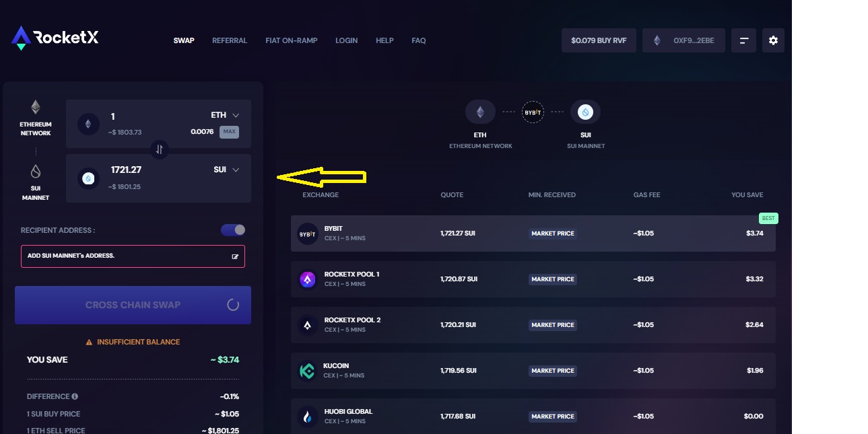This screenshot has height=434, width=868.
Task: Select the Bybit quote row
Action: [x=533, y=233]
